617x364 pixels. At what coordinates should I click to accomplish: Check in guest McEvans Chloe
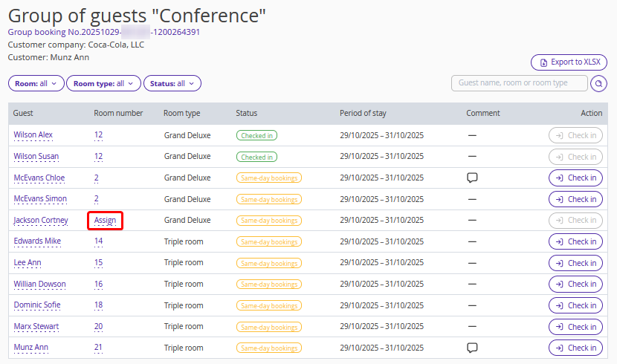tap(575, 178)
